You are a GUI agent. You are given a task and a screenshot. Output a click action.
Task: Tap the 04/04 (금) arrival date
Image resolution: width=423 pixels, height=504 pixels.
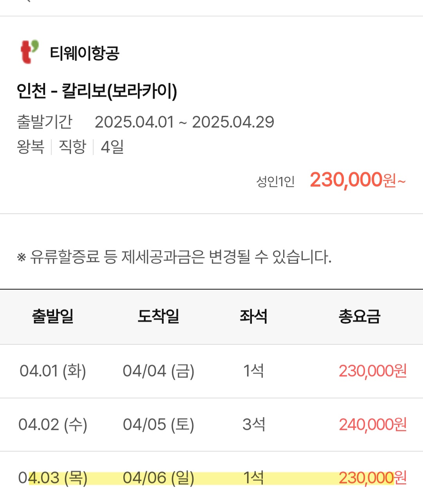(159, 371)
